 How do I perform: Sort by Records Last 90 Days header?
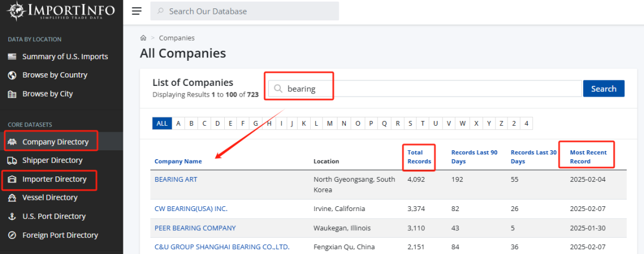click(474, 157)
